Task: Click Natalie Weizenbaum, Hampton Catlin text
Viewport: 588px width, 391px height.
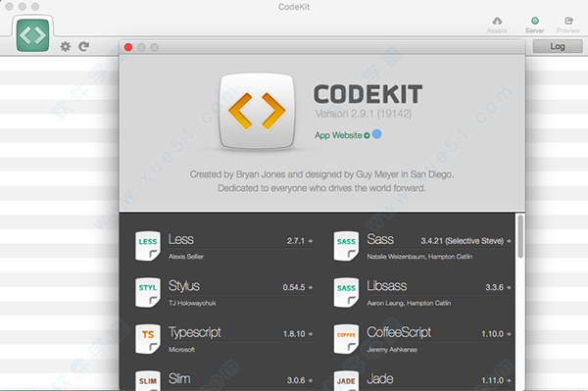Action: (x=419, y=257)
